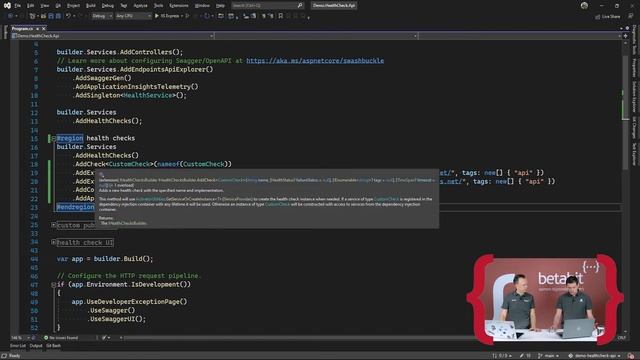Open the File menu
640x360 pixels.
18,6
